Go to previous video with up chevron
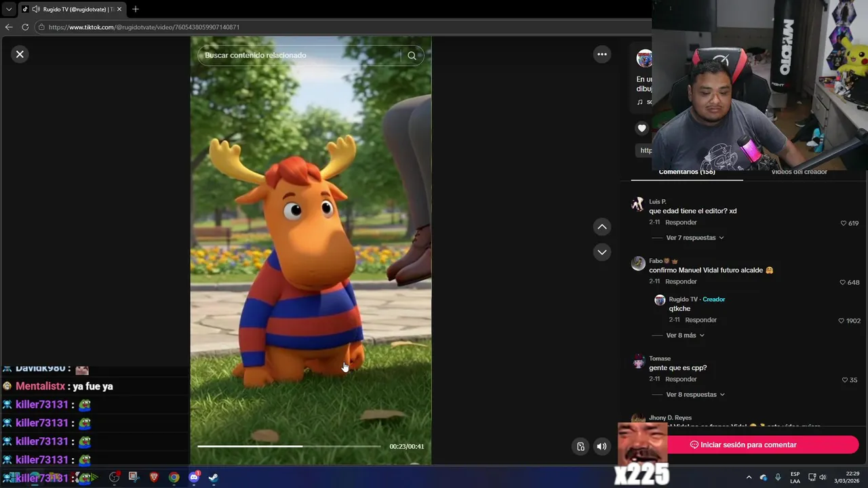 pyautogui.click(x=602, y=226)
